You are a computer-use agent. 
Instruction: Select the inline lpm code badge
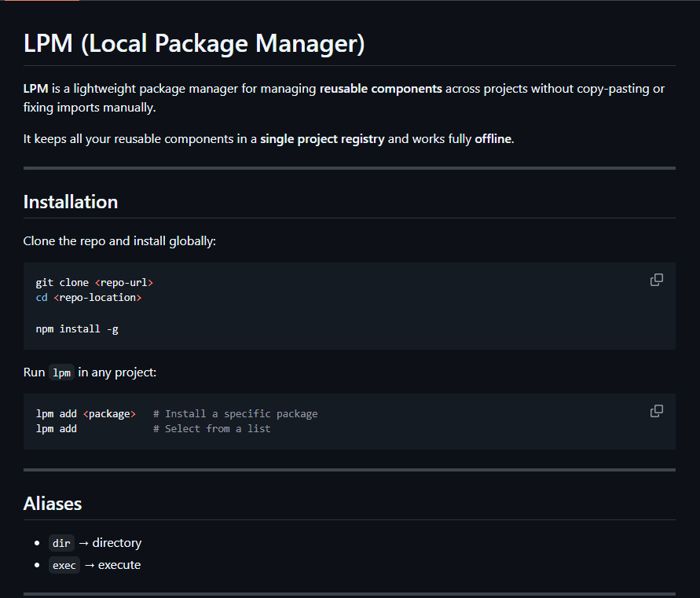[x=61, y=372]
